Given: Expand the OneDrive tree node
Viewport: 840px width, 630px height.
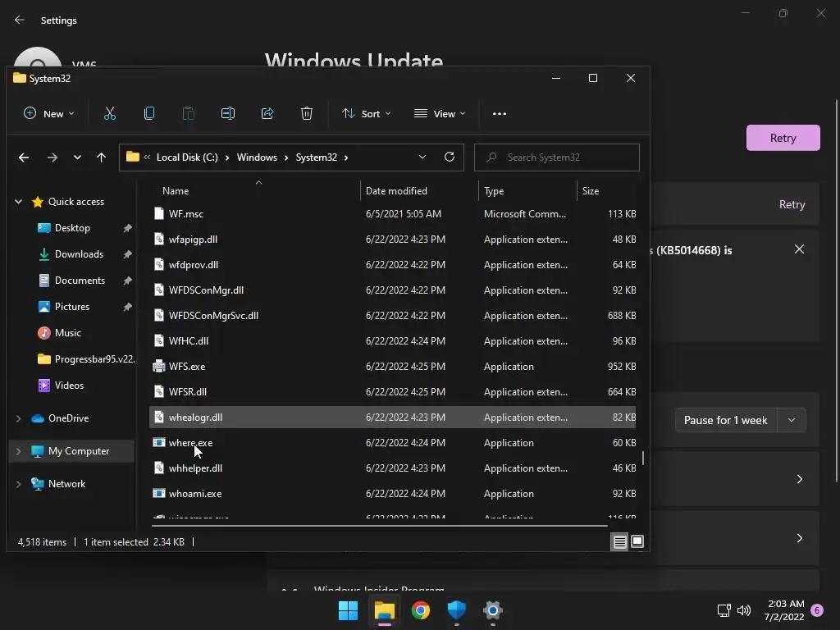Looking at the screenshot, I should [18, 418].
